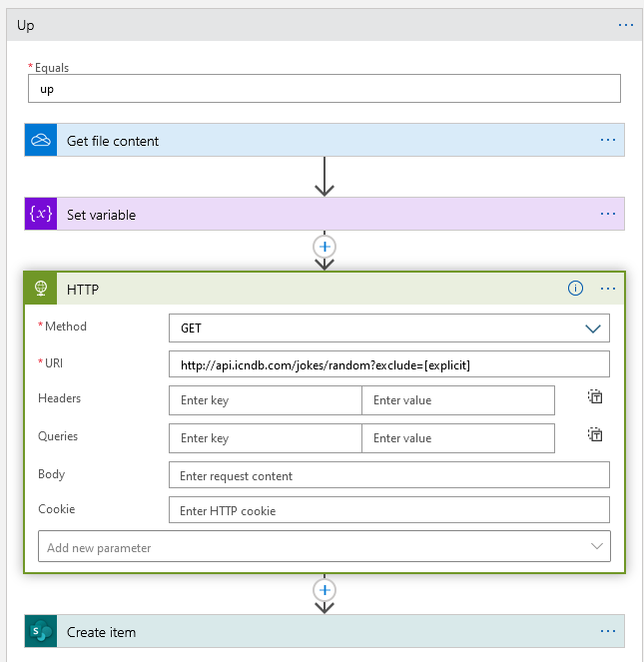Insert step between HTTP and Create item

(324, 590)
